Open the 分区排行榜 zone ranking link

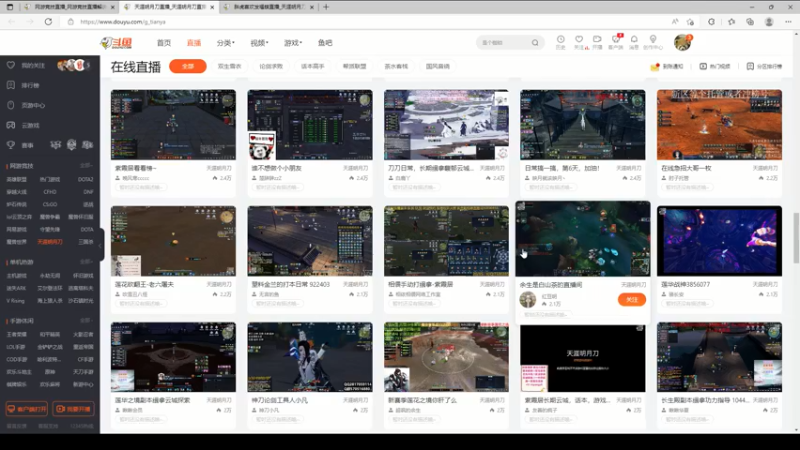764,66
